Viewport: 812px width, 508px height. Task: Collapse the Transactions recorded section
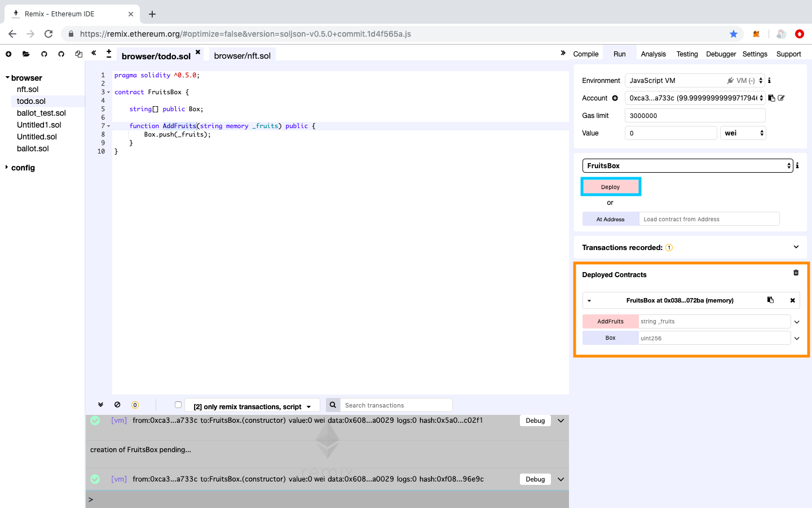point(796,247)
